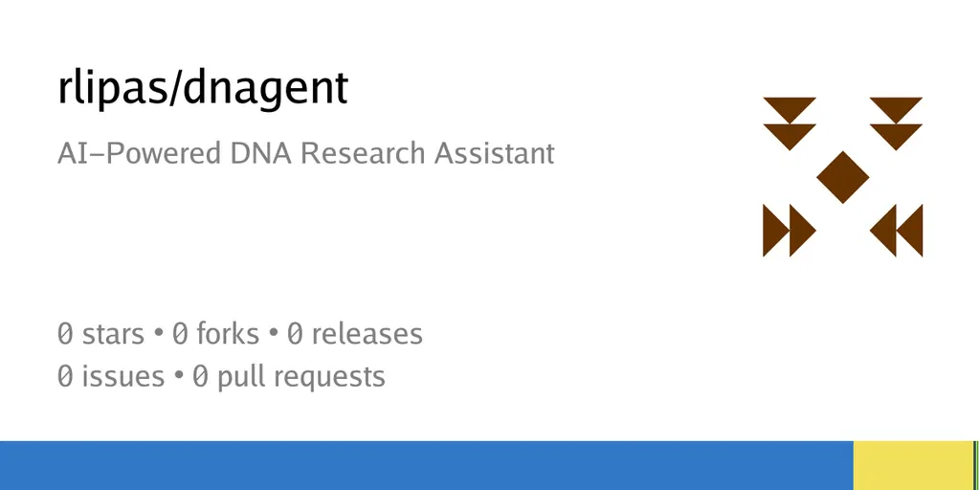Image resolution: width=980 pixels, height=490 pixels.
Task: Open the 0 releases stat
Action: pos(354,334)
